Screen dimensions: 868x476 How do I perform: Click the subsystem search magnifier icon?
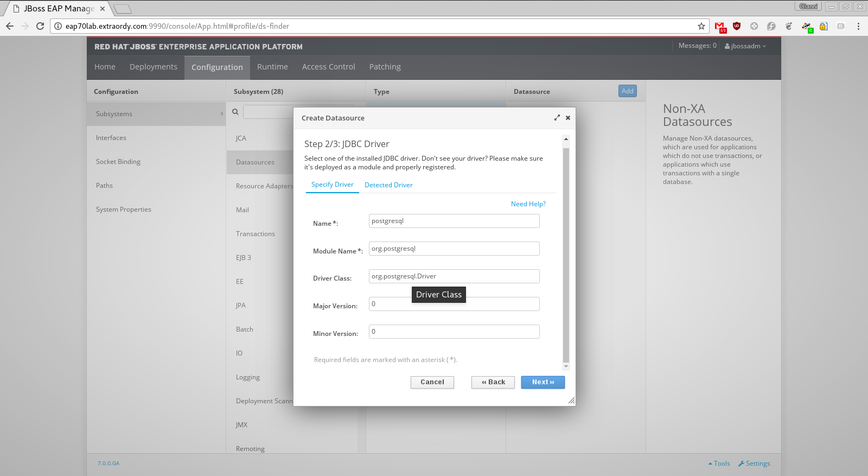point(235,112)
